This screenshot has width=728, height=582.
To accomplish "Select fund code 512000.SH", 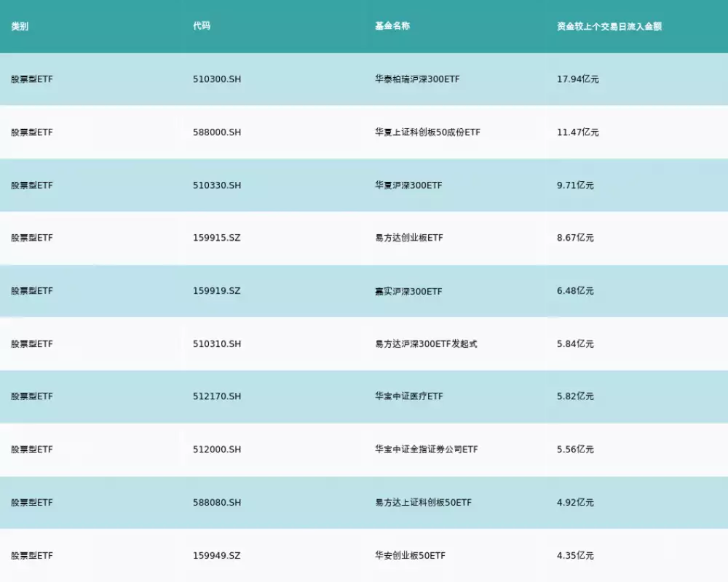I will 217,450.
